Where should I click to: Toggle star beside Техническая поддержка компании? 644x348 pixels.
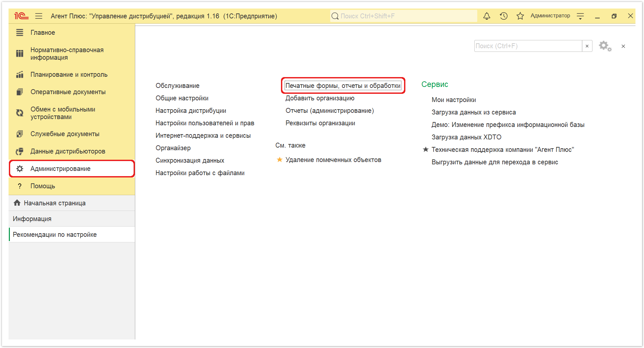tap(426, 150)
